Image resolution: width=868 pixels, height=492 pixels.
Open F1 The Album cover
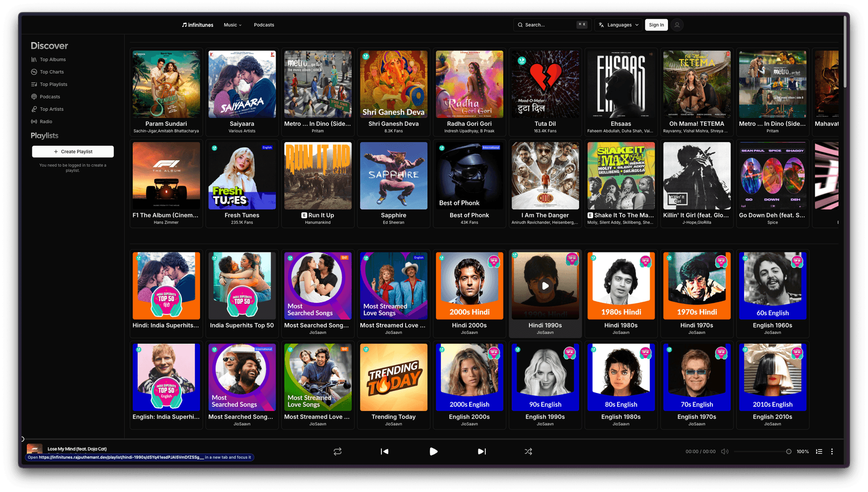[x=166, y=176]
